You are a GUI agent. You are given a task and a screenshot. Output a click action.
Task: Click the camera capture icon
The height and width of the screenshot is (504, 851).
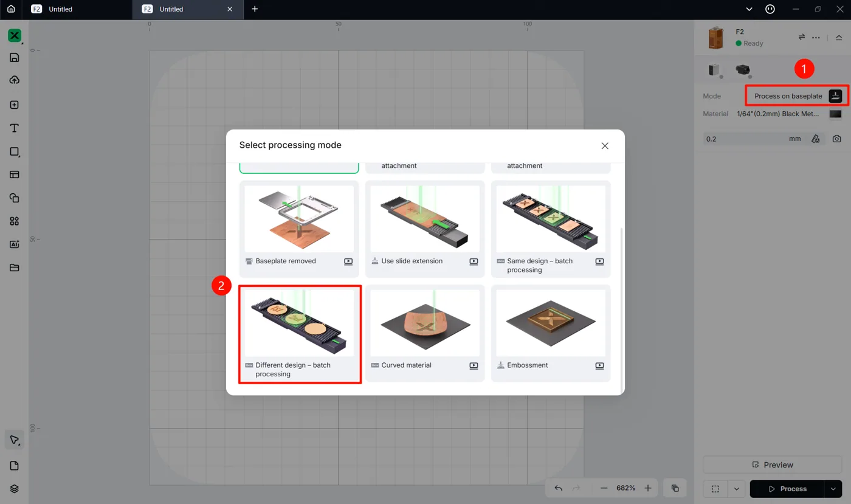837,139
